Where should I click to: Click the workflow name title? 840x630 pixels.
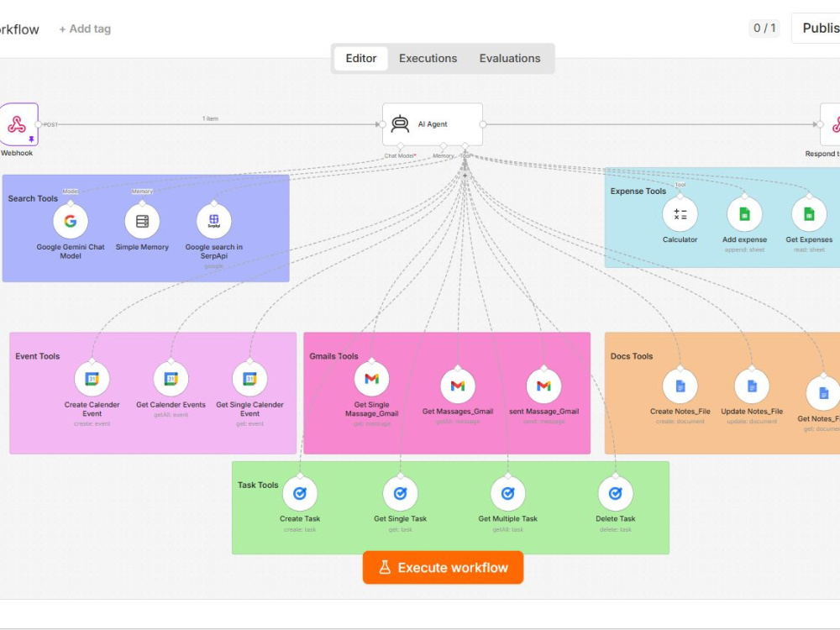(x=19, y=29)
